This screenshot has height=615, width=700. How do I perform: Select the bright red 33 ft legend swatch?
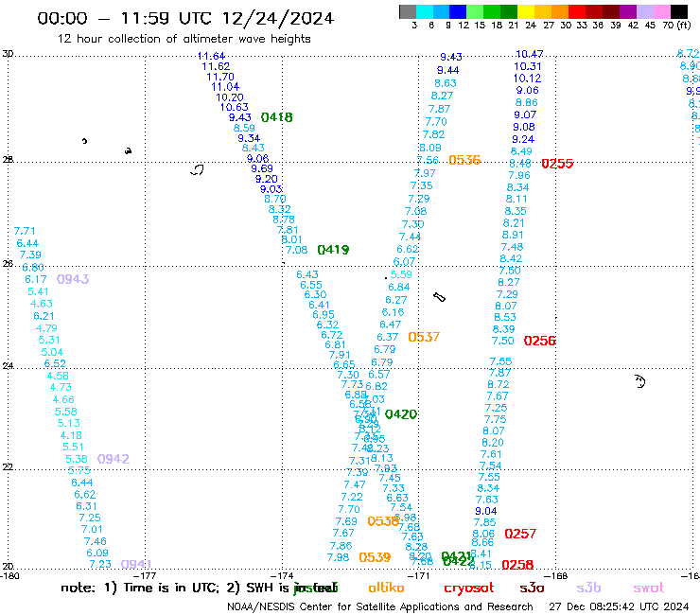click(x=577, y=11)
